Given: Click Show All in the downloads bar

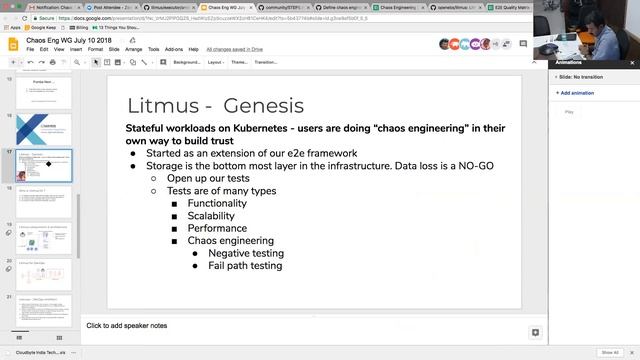Looking at the screenshot, I should [610, 353].
